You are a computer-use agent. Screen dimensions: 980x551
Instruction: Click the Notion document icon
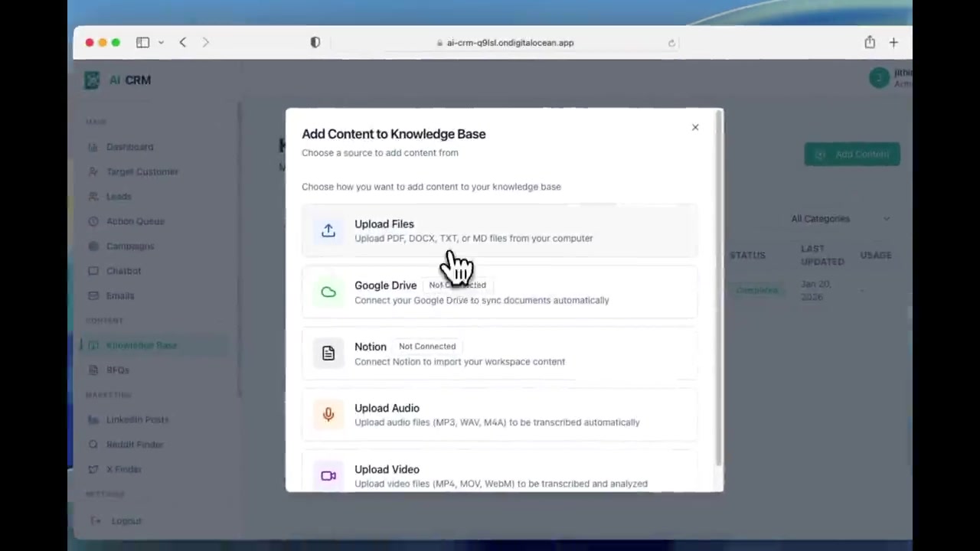[x=328, y=354]
